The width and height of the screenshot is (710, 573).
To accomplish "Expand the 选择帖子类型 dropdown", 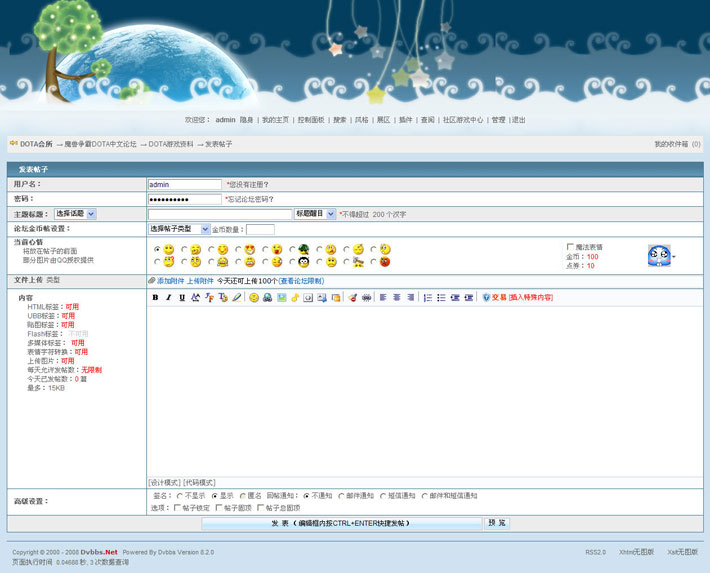I will click(179, 229).
